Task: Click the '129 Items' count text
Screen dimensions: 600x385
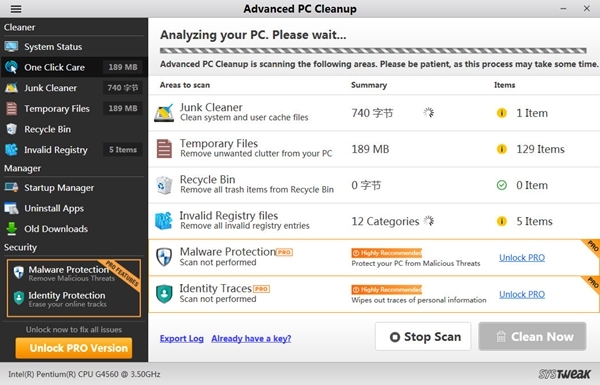Action: coord(540,149)
